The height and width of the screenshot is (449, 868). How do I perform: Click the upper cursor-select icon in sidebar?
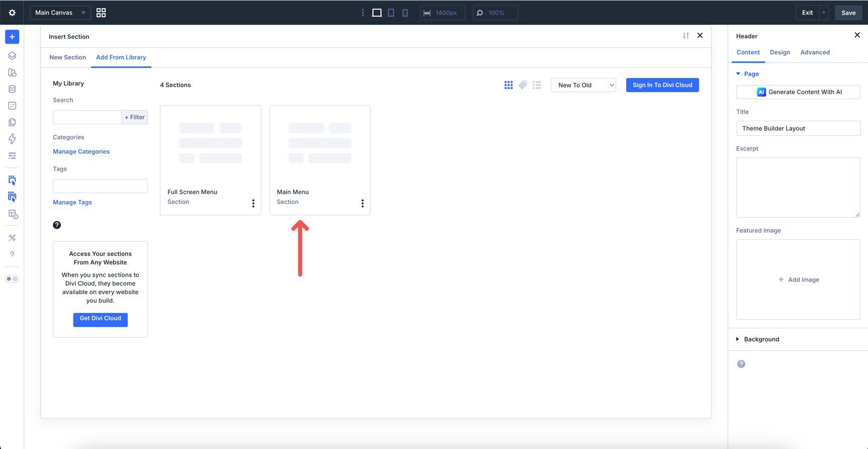point(12,180)
